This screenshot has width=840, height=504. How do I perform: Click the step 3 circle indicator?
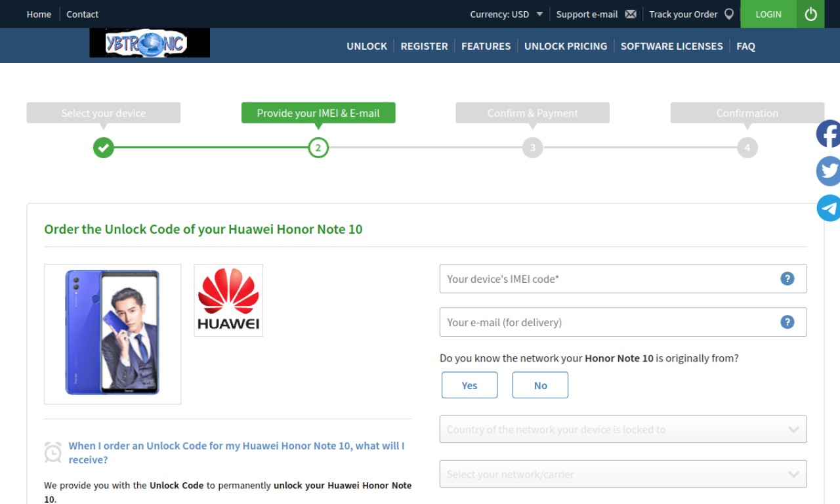pos(533,148)
